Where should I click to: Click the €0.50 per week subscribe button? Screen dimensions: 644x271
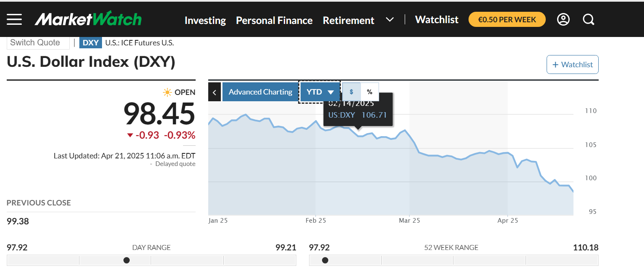point(507,19)
